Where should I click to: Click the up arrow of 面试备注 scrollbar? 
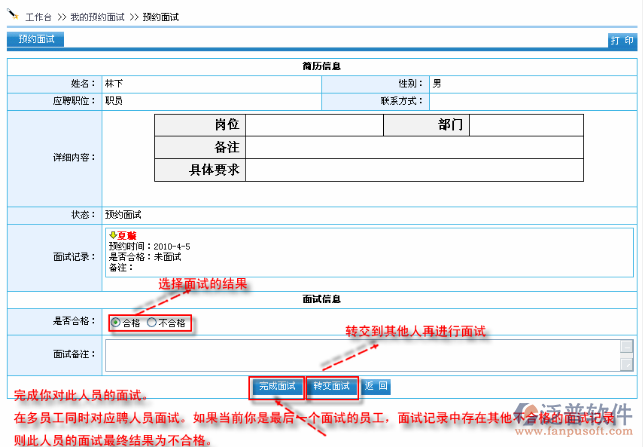coord(627,346)
